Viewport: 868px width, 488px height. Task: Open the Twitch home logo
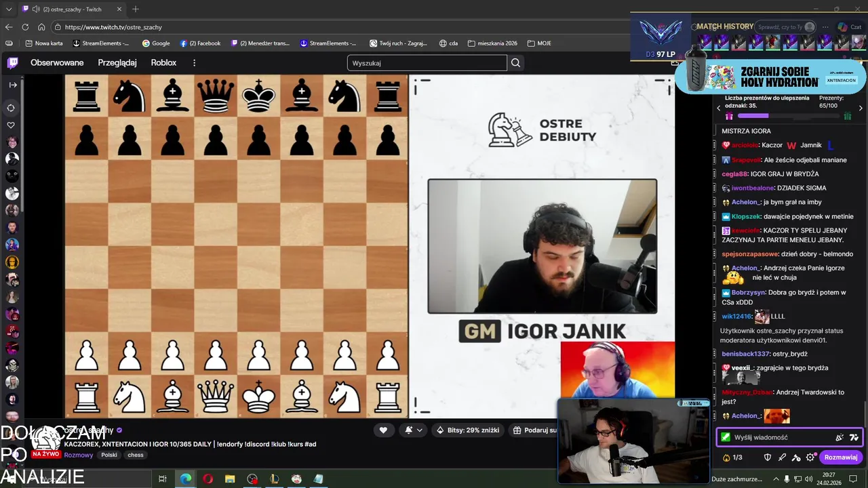pyautogui.click(x=12, y=63)
